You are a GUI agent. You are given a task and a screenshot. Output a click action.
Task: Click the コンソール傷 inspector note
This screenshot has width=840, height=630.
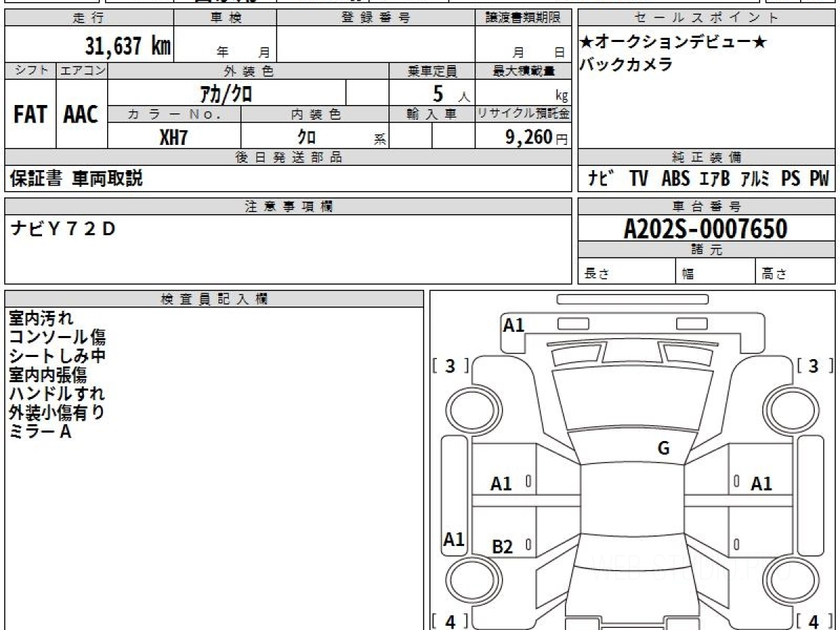point(57,337)
